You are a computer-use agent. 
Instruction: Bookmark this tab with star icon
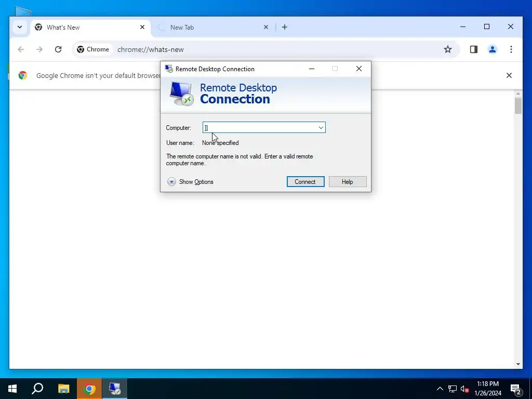point(448,49)
